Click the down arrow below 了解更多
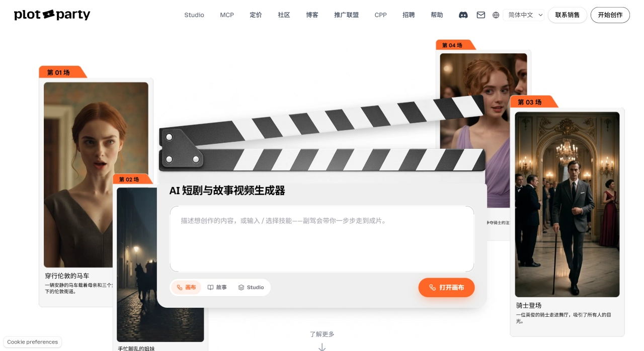This screenshot has width=644, height=351. point(322,346)
